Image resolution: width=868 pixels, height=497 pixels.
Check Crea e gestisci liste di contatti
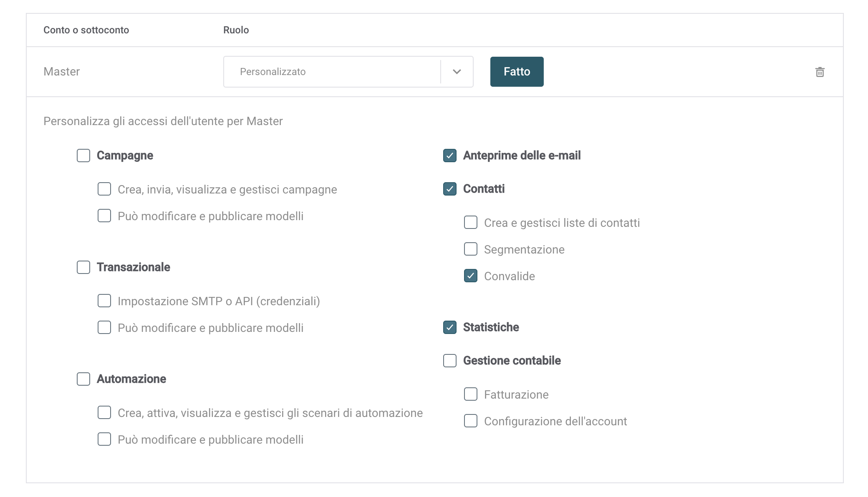point(471,222)
